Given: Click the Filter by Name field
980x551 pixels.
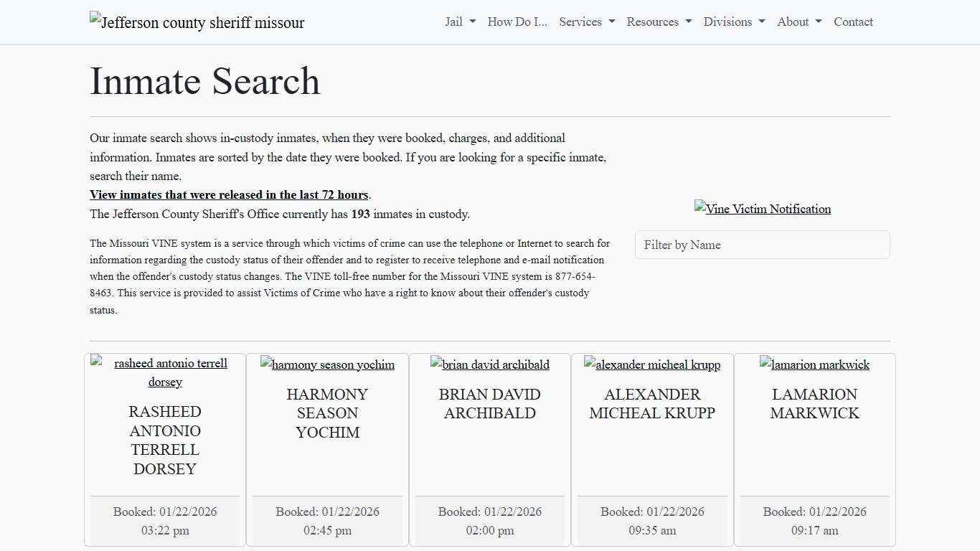Looking at the screenshot, I should (x=762, y=245).
